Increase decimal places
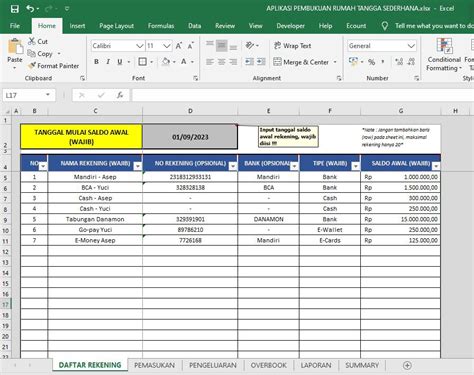 (x=399, y=62)
